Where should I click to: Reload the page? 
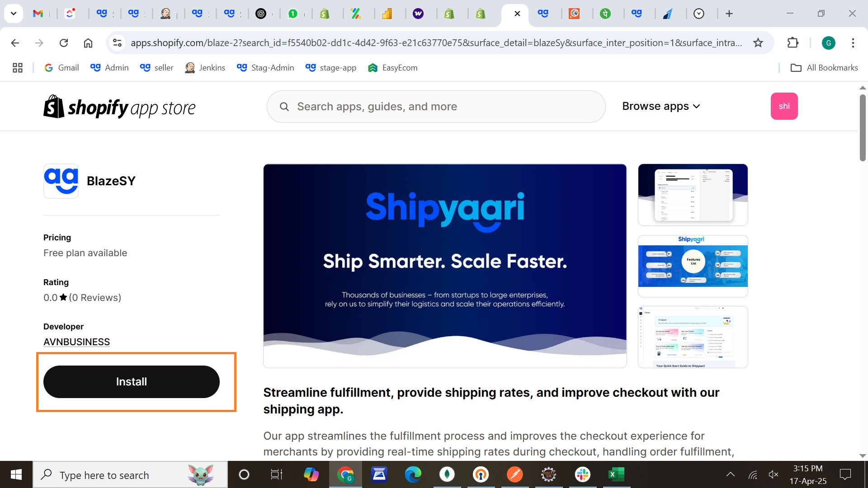pyautogui.click(x=64, y=43)
